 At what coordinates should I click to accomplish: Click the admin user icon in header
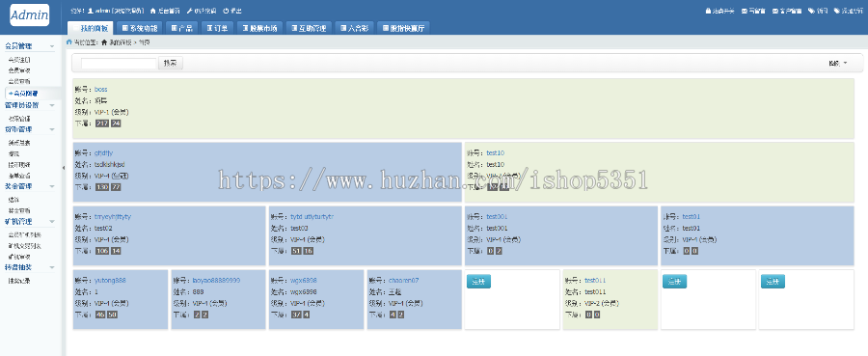click(x=91, y=11)
